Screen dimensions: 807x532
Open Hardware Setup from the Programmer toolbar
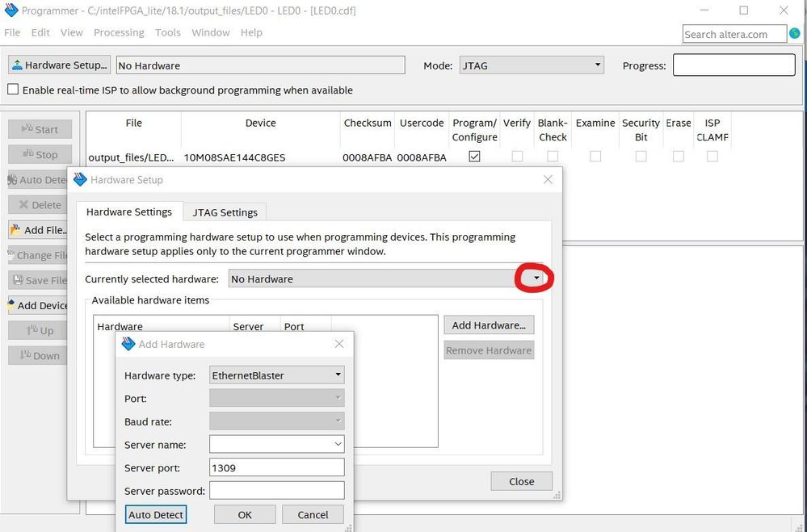tap(59, 65)
